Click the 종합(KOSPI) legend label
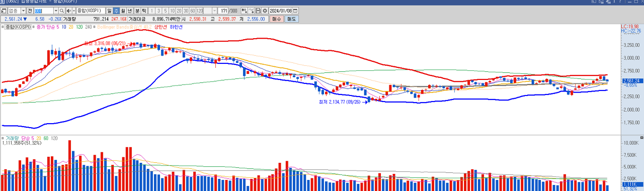The width and height of the screenshot is (644, 191). 18,27
